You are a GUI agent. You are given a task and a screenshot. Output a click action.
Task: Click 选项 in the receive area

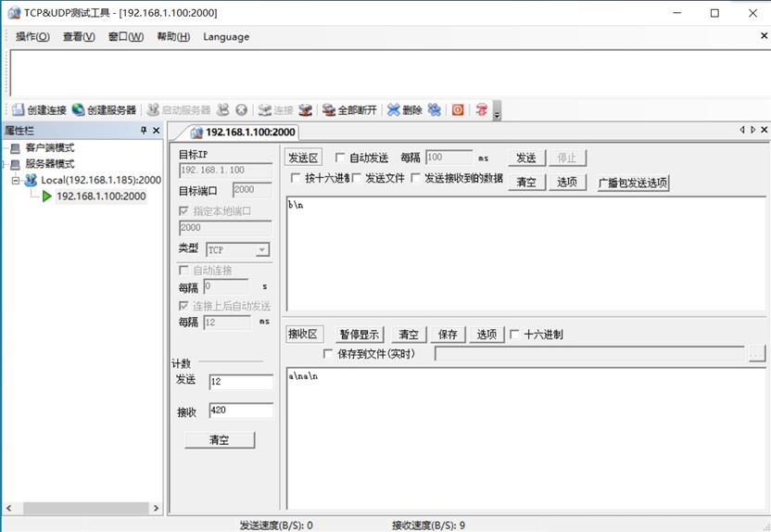coord(487,335)
